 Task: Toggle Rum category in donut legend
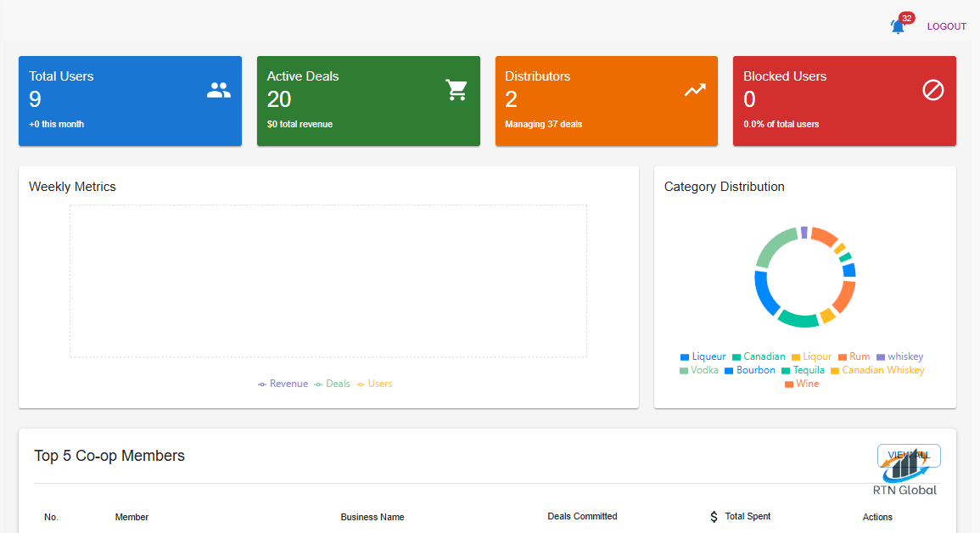click(x=854, y=356)
